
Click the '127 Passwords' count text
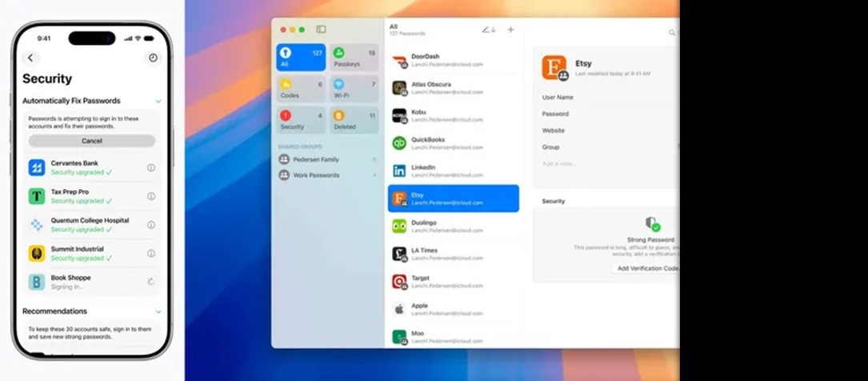(x=407, y=34)
